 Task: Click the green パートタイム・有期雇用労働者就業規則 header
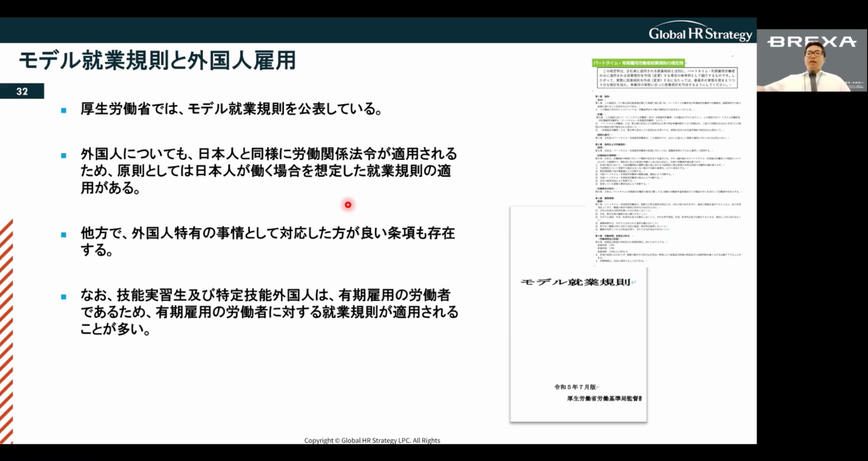point(638,63)
